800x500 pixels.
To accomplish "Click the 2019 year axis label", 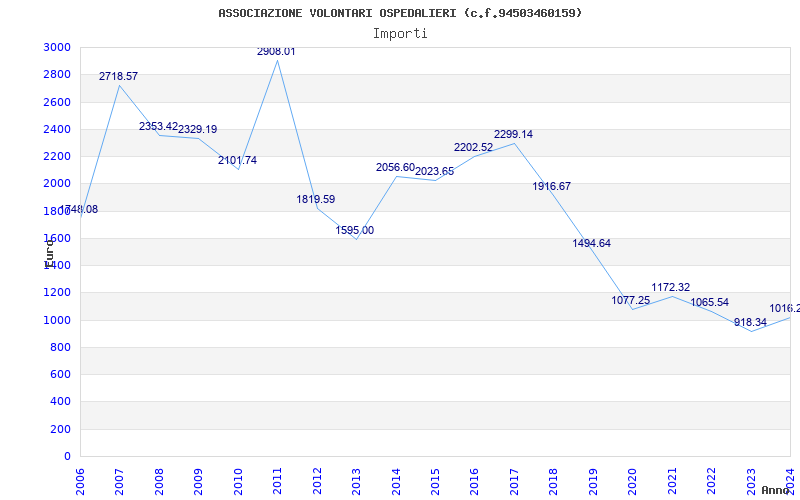I will [x=593, y=482].
